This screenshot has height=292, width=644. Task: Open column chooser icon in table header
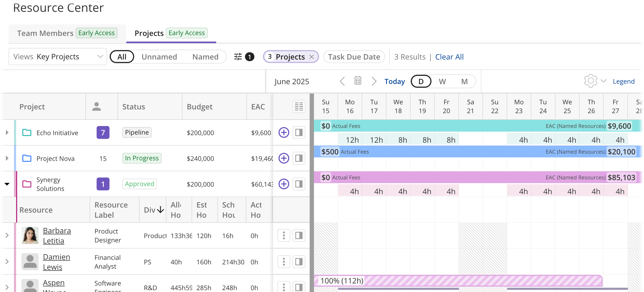pyautogui.click(x=299, y=106)
